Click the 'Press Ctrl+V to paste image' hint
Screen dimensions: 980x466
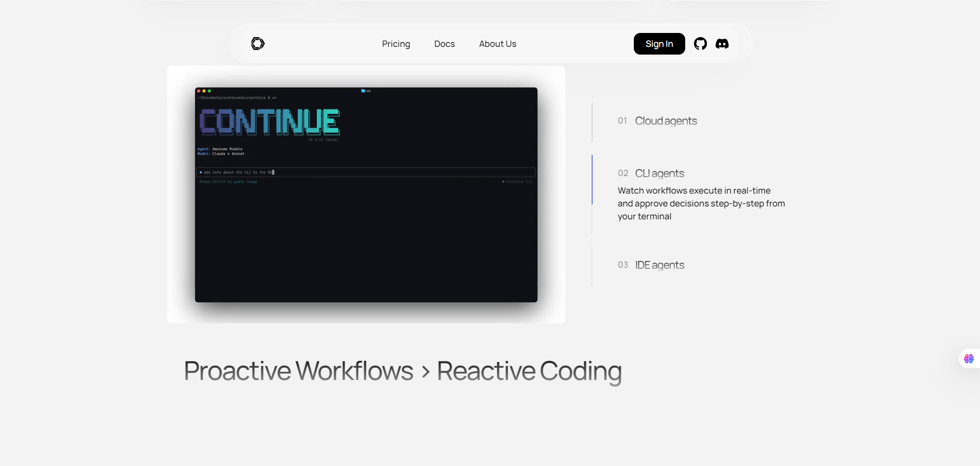coord(228,182)
